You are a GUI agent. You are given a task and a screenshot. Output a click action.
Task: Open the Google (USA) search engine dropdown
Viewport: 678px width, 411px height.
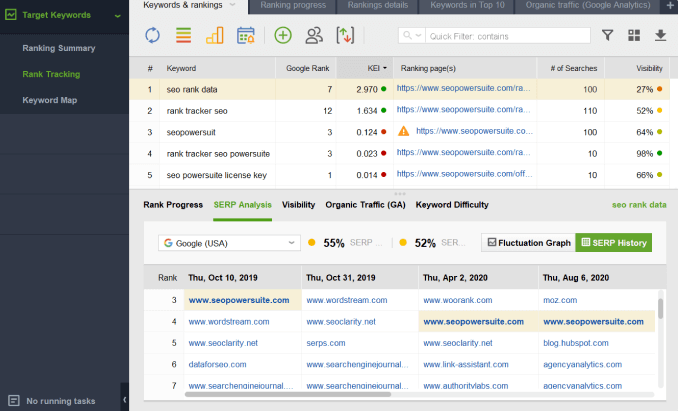[x=229, y=243]
